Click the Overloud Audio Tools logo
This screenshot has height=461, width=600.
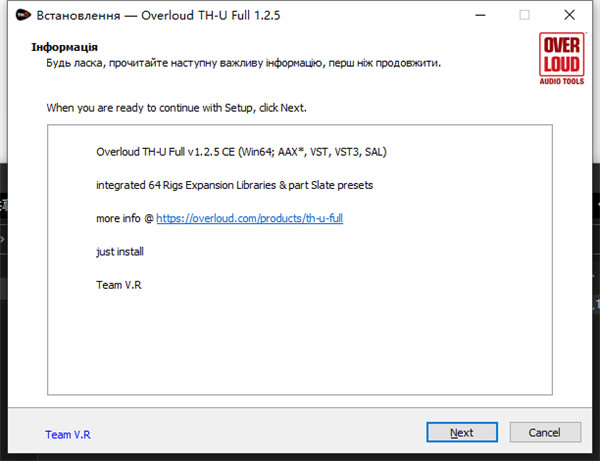(561, 59)
